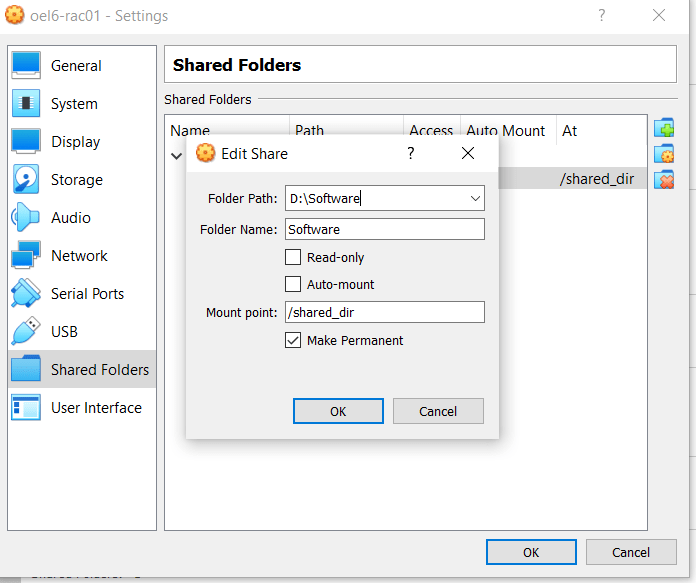
Task: Enable the Auto-mount checkbox
Action: tap(293, 284)
